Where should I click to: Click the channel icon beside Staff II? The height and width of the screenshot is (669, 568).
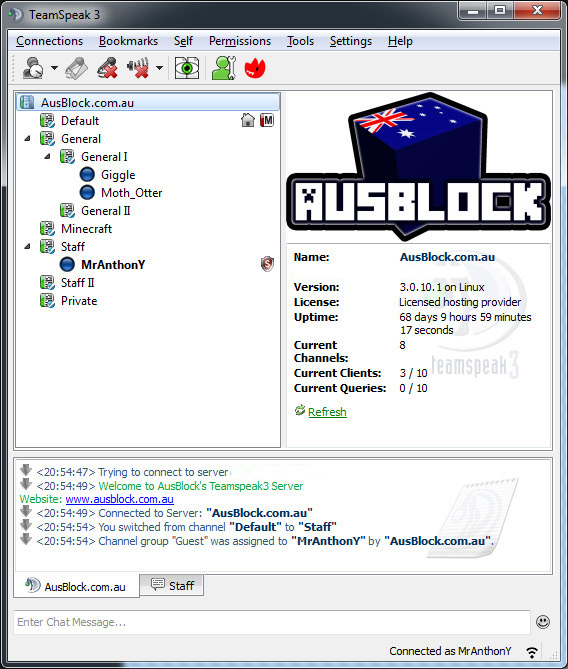point(47,282)
